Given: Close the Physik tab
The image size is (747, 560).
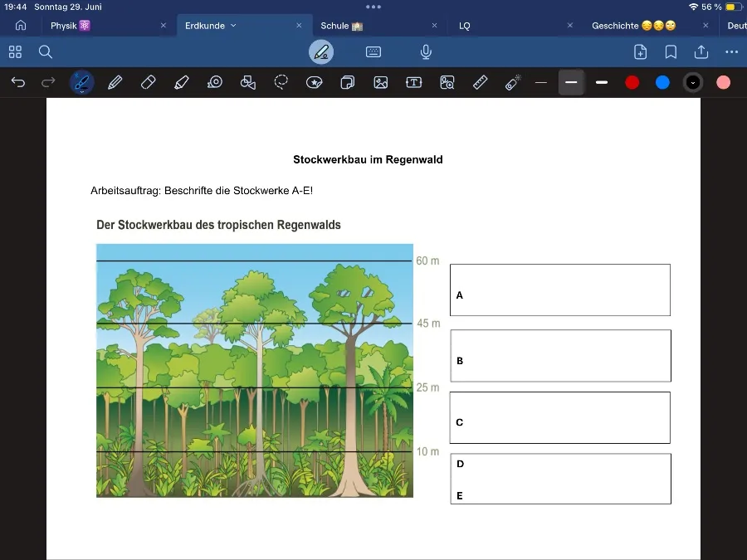Looking at the screenshot, I should point(164,25).
